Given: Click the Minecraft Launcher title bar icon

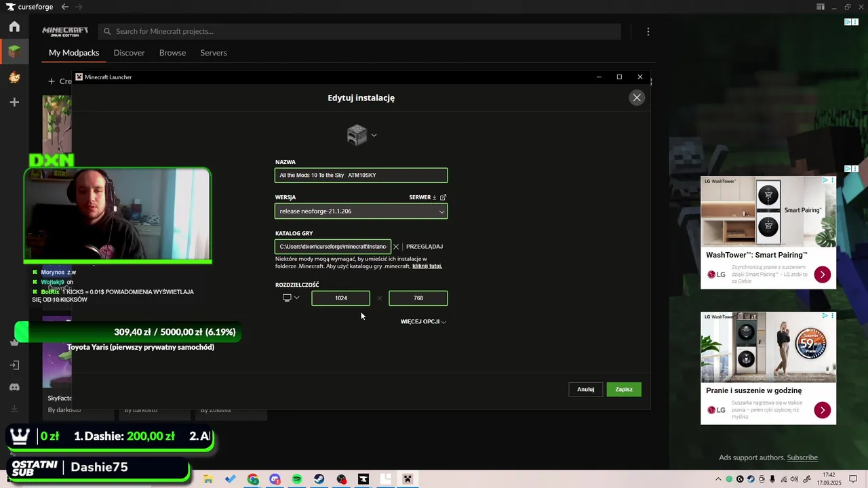Looking at the screenshot, I should point(79,77).
